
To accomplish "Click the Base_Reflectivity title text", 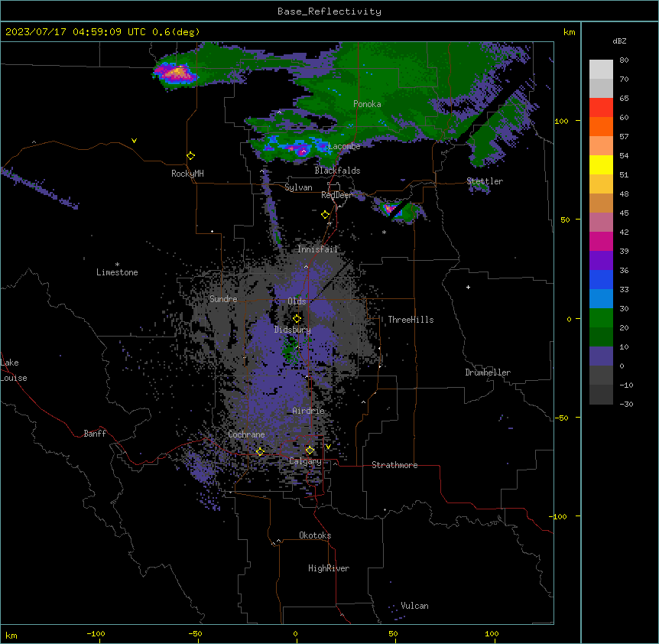I will pos(329,11).
